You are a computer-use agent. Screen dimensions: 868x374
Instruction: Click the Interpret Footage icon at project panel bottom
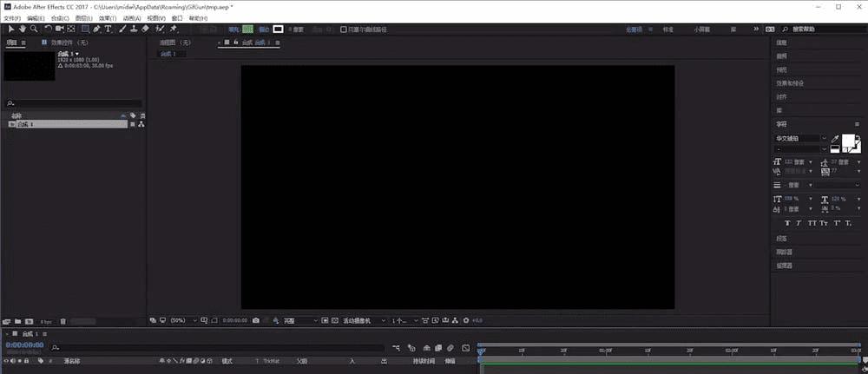[x=7, y=321]
